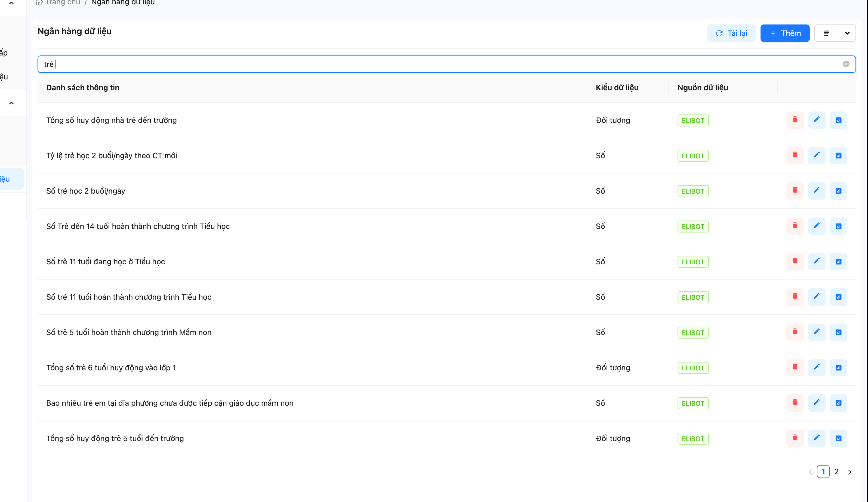
Task: Click the list view alignment icon button
Action: [x=826, y=33]
